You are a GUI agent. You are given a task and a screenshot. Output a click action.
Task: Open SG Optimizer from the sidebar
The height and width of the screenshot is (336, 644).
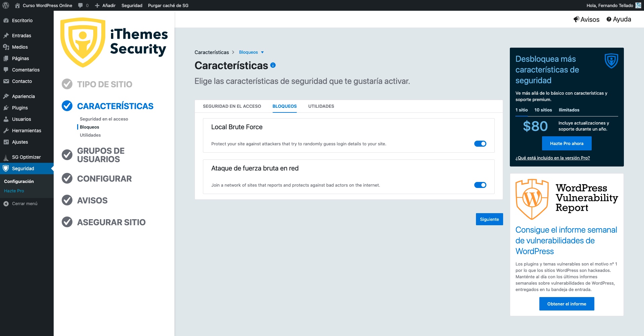27,157
